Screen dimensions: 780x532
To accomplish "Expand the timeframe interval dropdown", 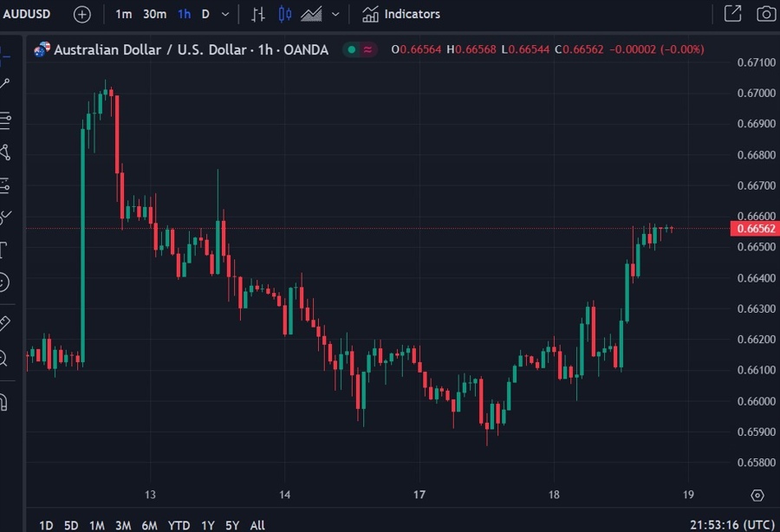I will (x=225, y=15).
